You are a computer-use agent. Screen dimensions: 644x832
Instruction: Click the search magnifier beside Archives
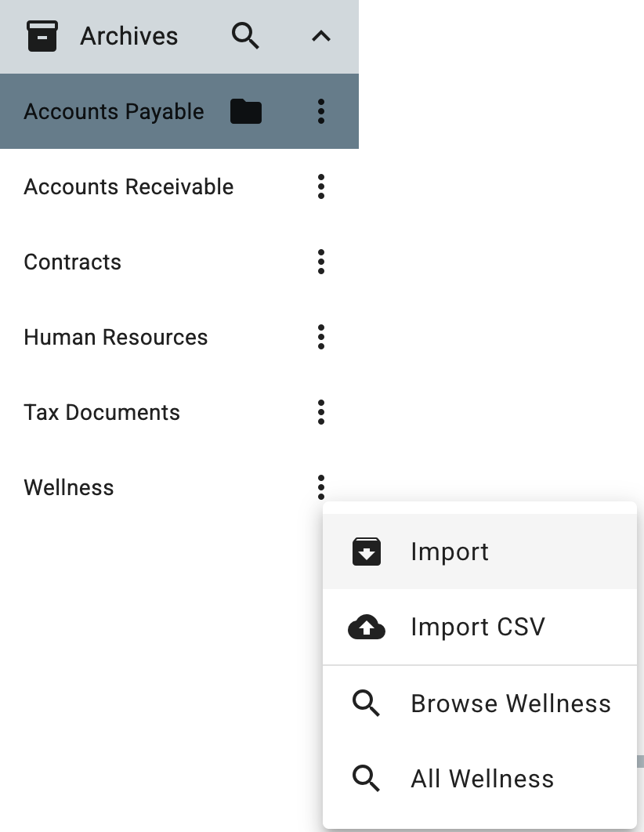coord(245,36)
